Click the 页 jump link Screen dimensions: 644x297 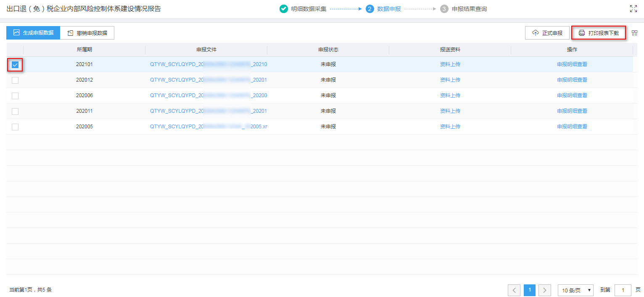638,290
